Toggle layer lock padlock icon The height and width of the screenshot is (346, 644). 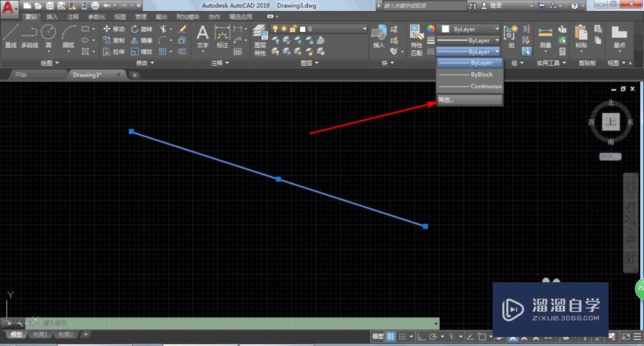click(293, 29)
